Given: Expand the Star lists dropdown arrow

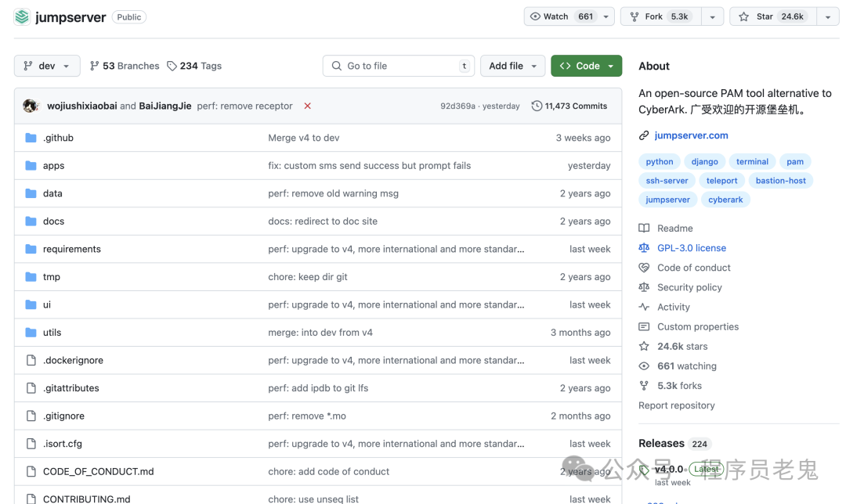Looking at the screenshot, I should click(x=828, y=16).
